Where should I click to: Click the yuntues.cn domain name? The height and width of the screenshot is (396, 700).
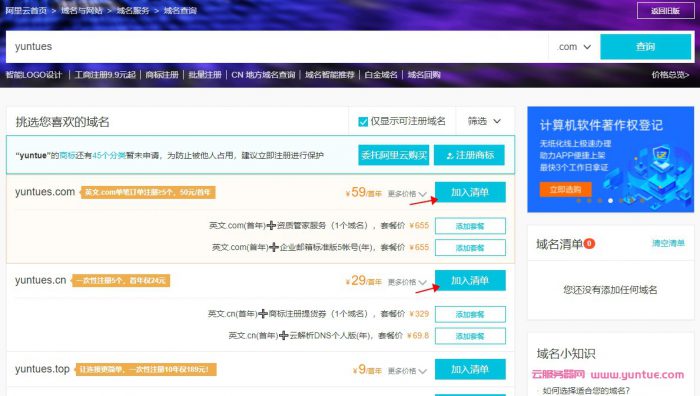tap(40, 280)
